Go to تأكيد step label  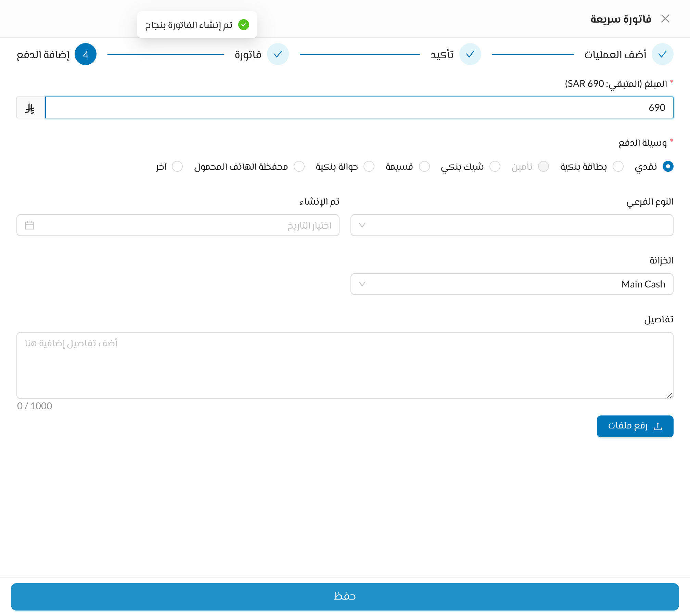442,54
